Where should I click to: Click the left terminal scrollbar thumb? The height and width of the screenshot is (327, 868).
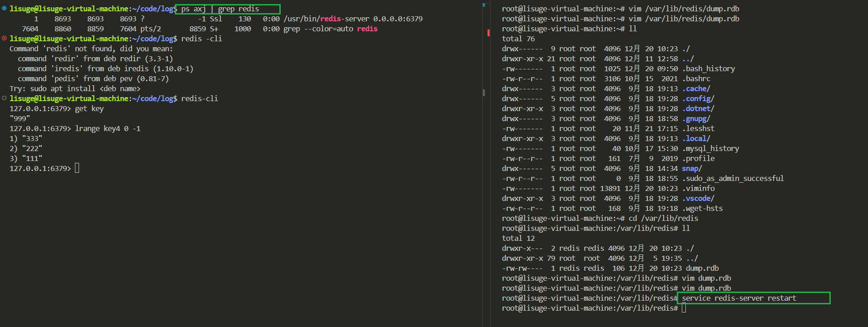484,93
